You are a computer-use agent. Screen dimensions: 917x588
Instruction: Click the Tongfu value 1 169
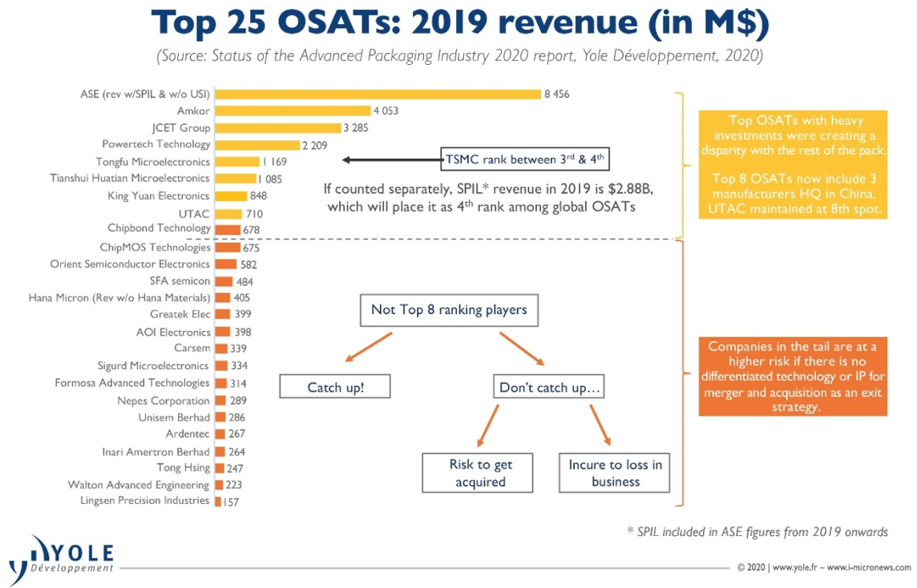(274, 162)
